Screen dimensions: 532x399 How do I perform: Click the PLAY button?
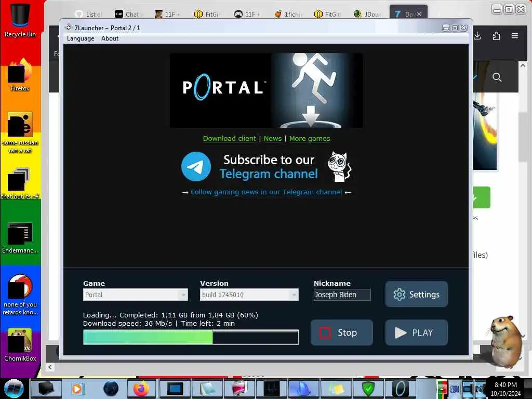(416, 332)
